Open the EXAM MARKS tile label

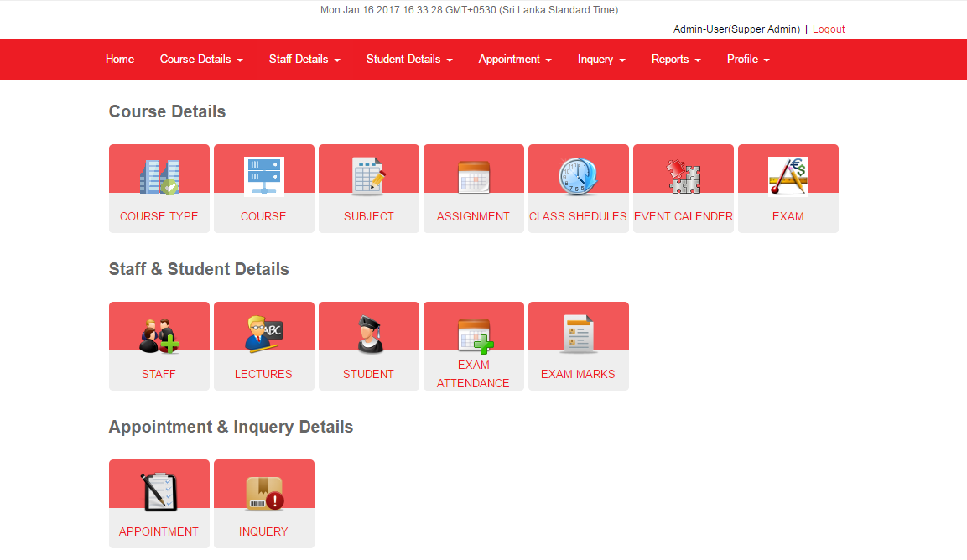(578, 374)
